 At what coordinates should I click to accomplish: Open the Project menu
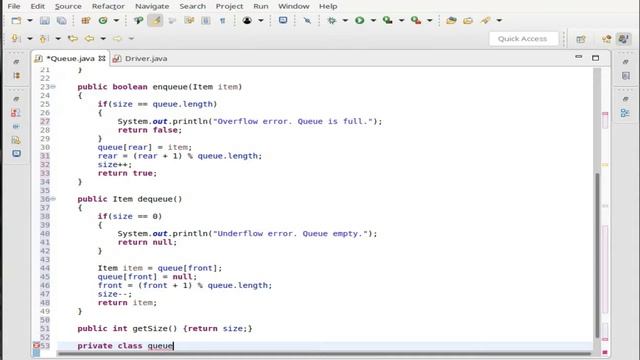(229, 6)
